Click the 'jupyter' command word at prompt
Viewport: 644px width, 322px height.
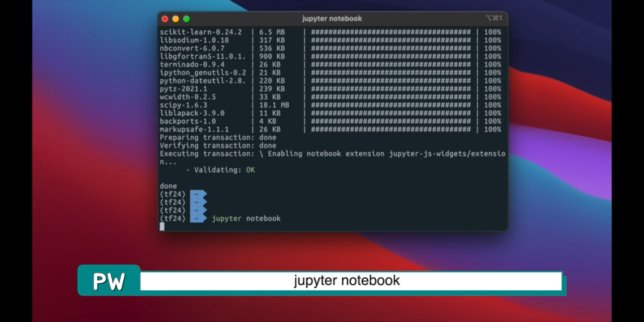coord(226,218)
